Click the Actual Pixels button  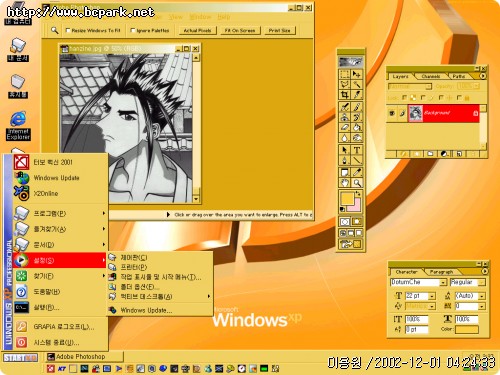(197, 31)
